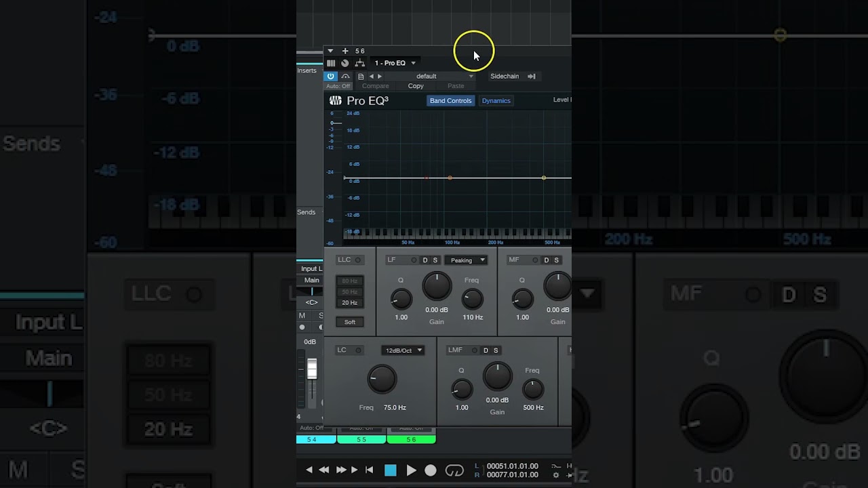Click the Copy button

[x=416, y=86]
